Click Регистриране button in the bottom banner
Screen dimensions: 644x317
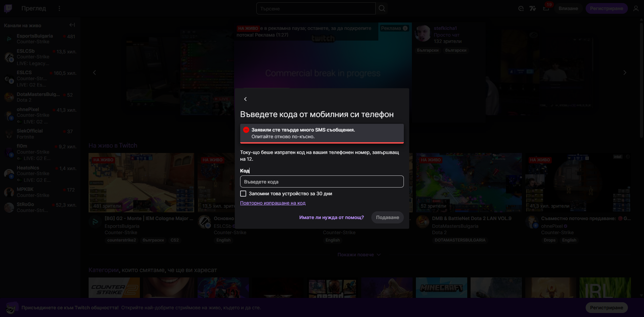pyautogui.click(x=606, y=308)
